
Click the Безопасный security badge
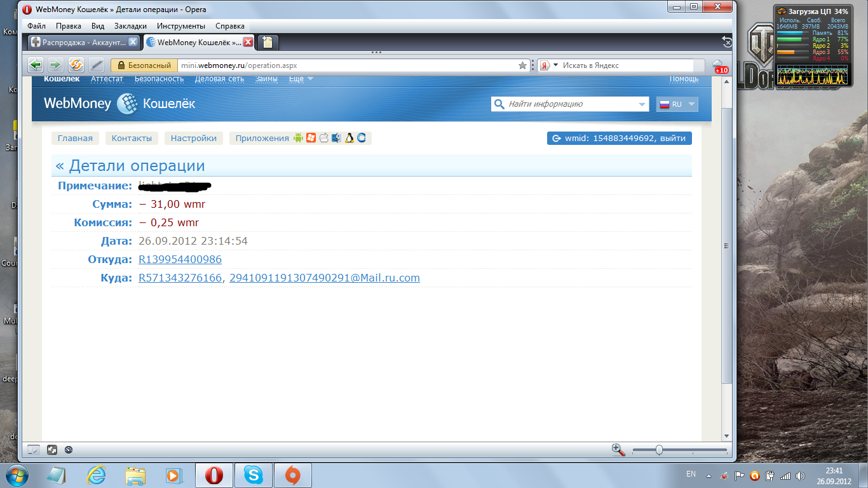pos(144,65)
